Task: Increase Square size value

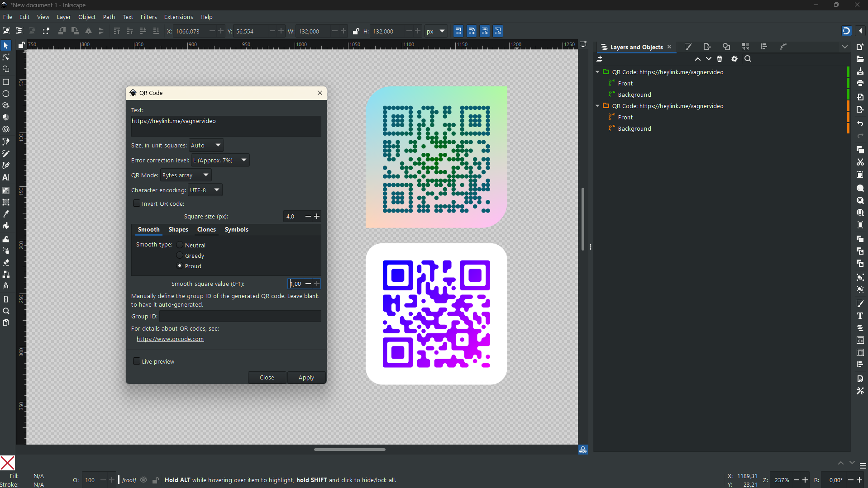Action: coord(317,216)
